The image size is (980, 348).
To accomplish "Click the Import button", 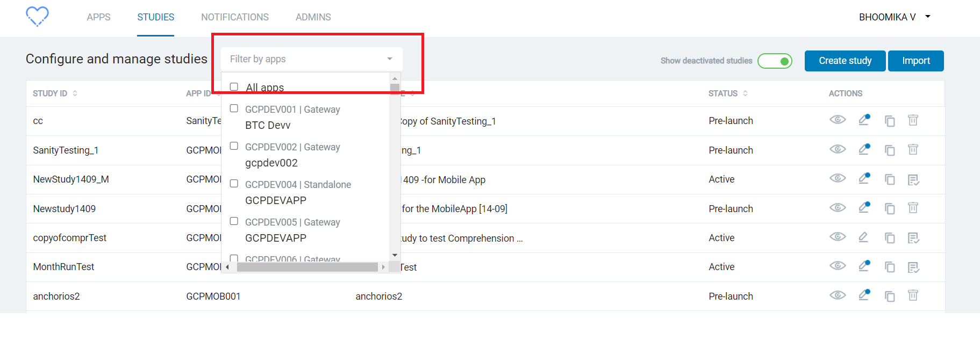I will [x=916, y=61].
